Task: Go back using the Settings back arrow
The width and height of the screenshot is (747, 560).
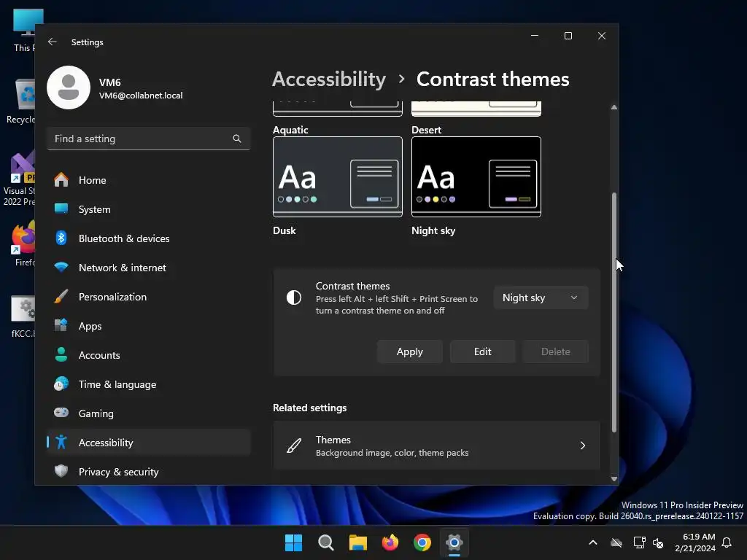Action: point(53,42)
